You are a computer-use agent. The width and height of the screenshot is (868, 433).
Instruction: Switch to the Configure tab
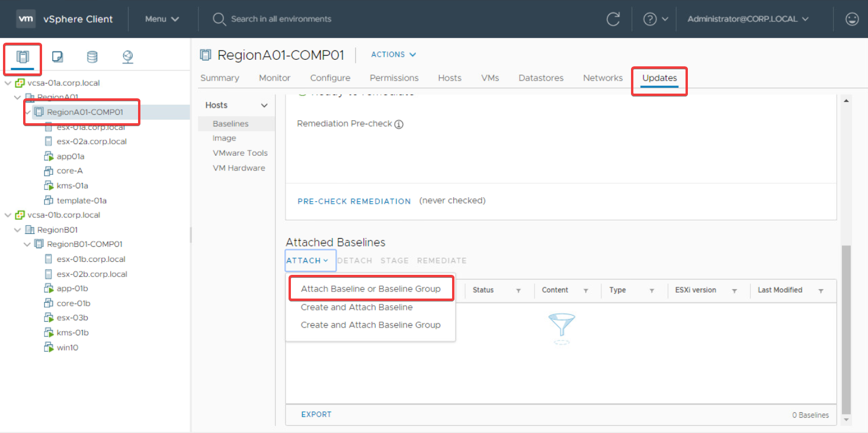pyautogui.click(x=330, y=78)
